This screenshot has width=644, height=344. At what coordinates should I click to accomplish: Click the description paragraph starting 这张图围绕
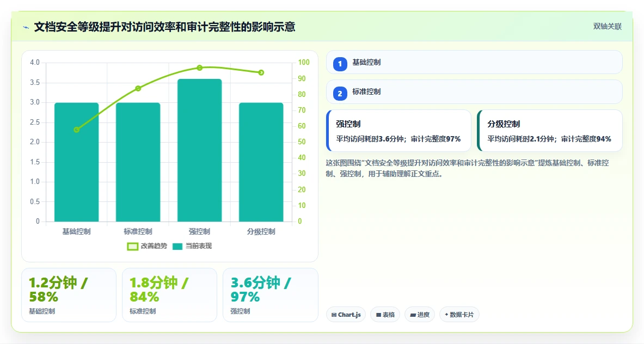pos(468,168)
